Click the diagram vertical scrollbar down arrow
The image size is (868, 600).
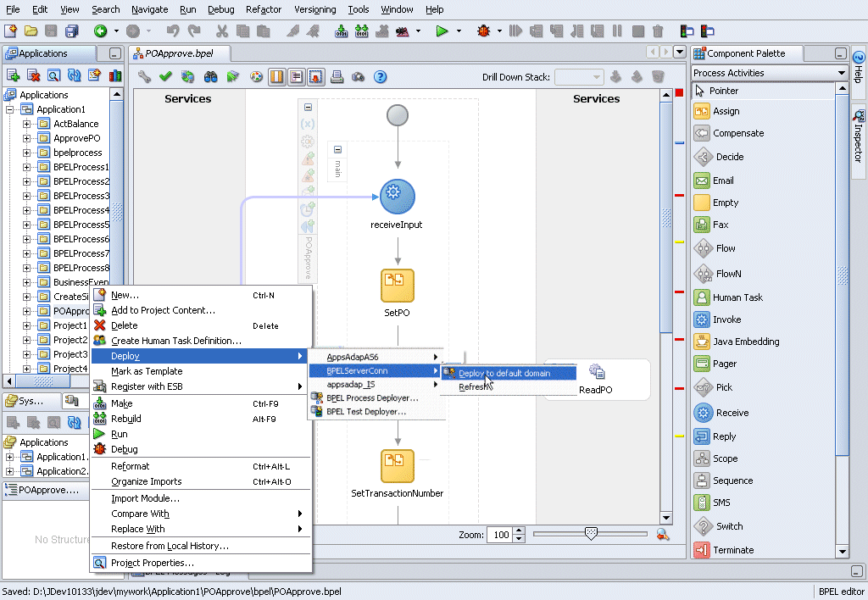(x=666, y=518)
